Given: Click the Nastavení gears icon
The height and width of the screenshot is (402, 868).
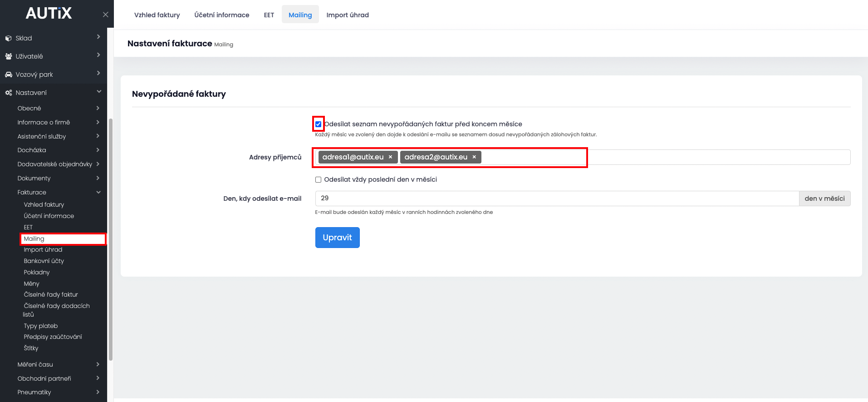Looking at the screenshot, I should (x=8, y=93).
